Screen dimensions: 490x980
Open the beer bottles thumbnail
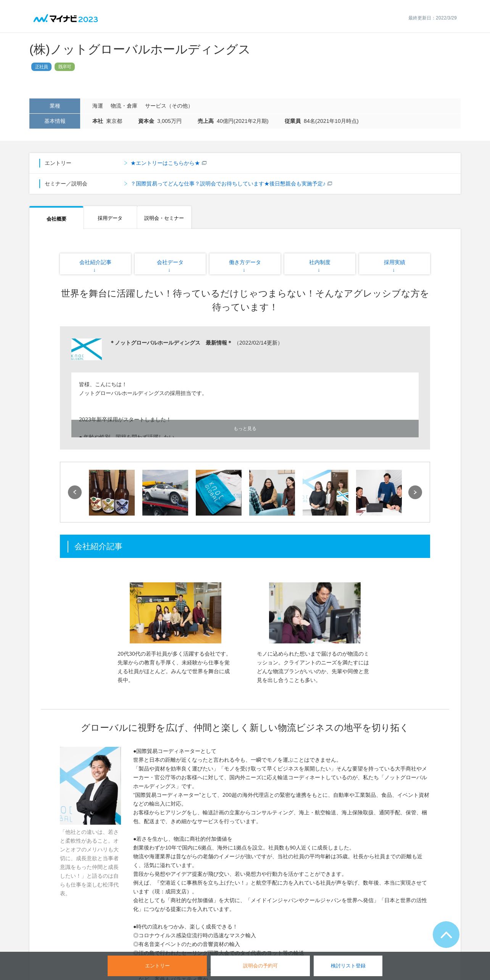[112, 493]
